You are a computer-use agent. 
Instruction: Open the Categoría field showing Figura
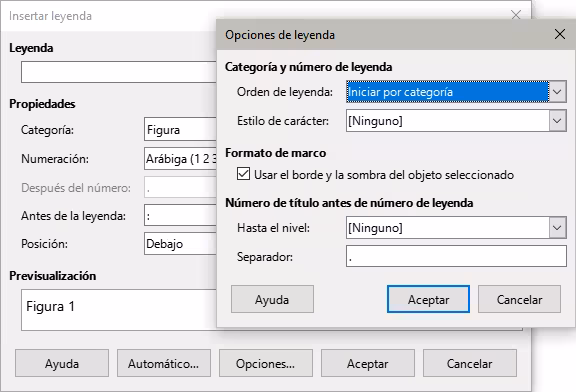(180, 129)
